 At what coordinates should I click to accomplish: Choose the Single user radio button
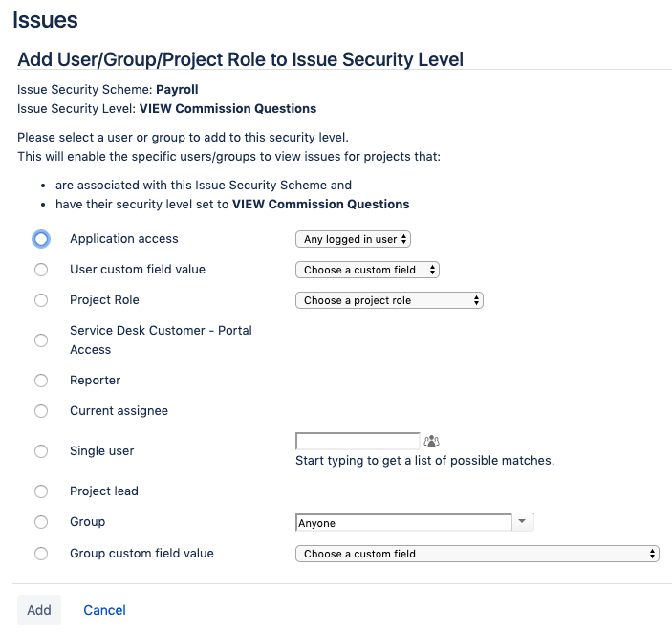point(40,451)
